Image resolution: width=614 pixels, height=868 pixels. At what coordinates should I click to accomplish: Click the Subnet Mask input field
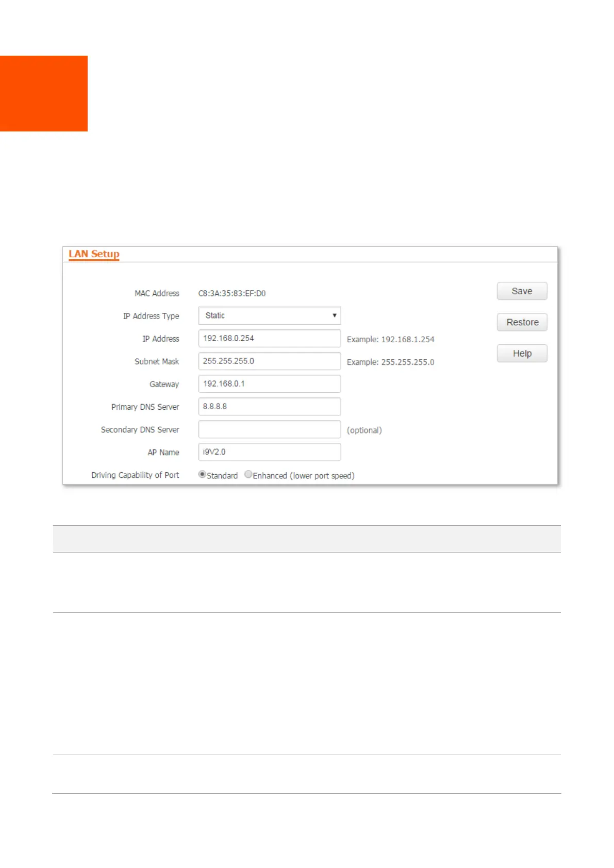(270, 361)
